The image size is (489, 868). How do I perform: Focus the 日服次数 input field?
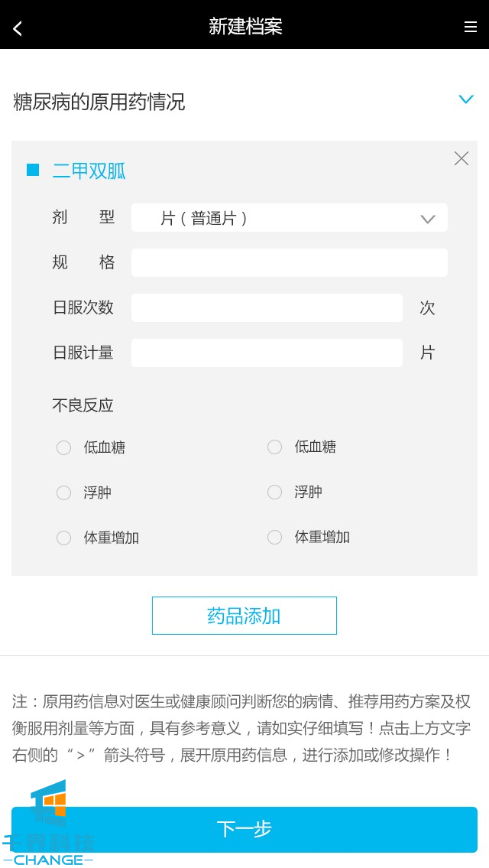267,307
